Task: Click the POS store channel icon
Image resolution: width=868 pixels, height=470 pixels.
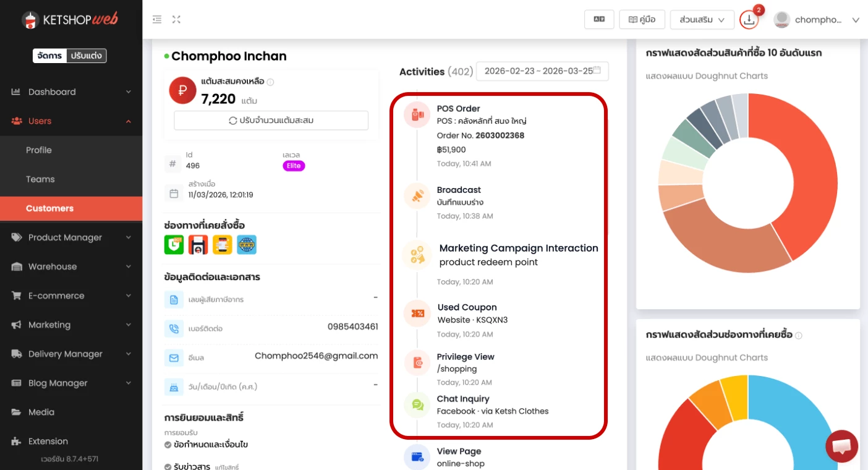Action: 198,244
